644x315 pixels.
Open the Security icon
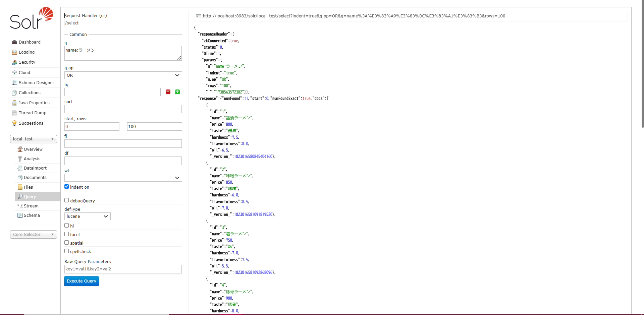(x=14, y=62)
